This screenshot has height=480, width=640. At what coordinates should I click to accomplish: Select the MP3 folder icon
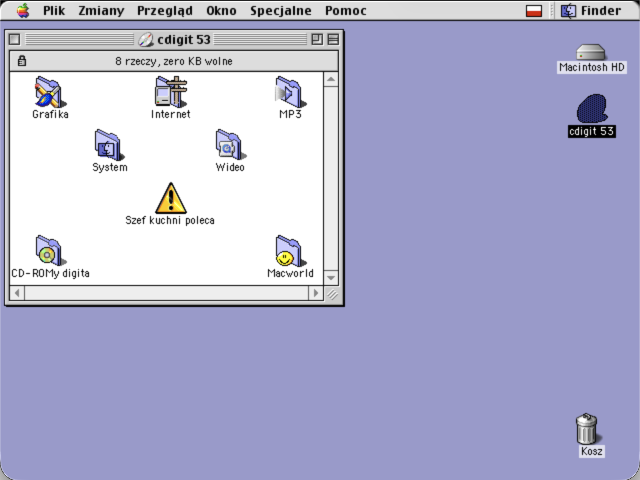pyautogui.click(x=291, y=92)
